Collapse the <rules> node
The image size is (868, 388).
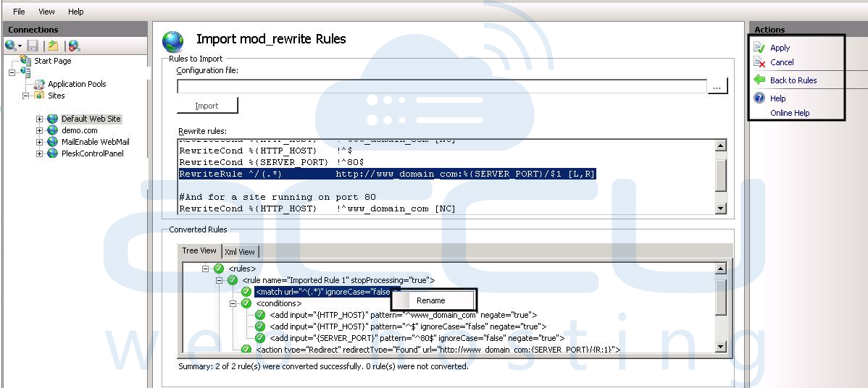(x=205, y=269)
